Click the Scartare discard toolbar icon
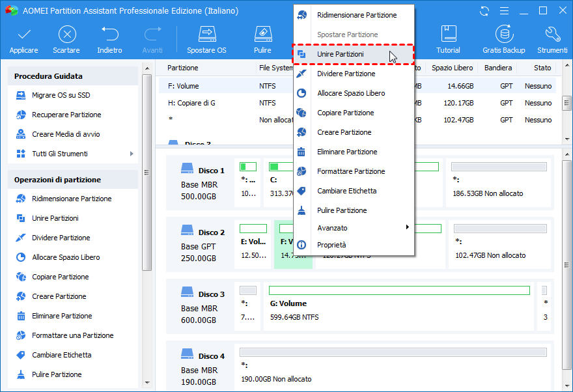Image resolution: width=573 pixels, height=392 pixels. tap(66, 40)
